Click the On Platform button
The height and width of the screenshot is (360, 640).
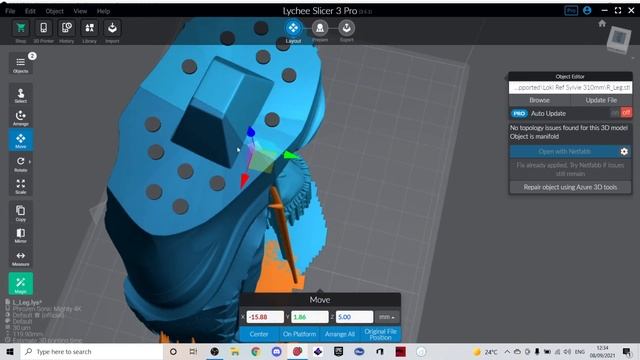point(299,334)
